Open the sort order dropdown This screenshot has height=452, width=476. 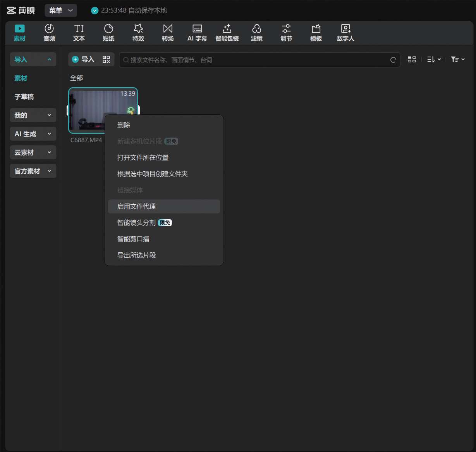(434, 59)
